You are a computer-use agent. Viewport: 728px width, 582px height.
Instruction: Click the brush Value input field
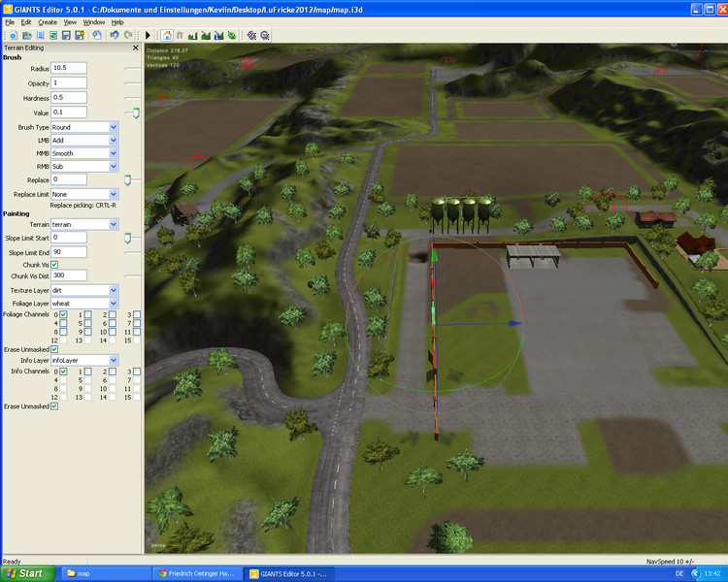coord(69,113)
